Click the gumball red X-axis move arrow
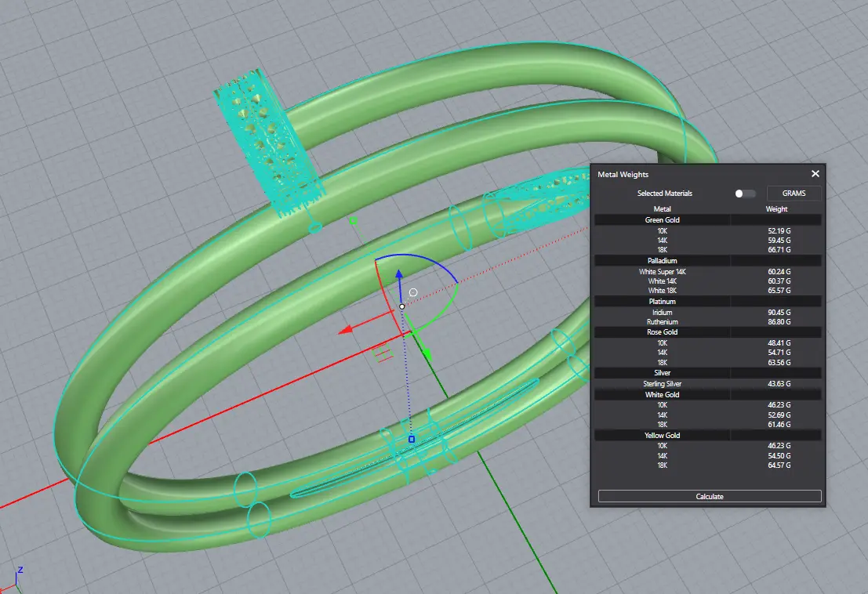 click(x=347, y=331)
